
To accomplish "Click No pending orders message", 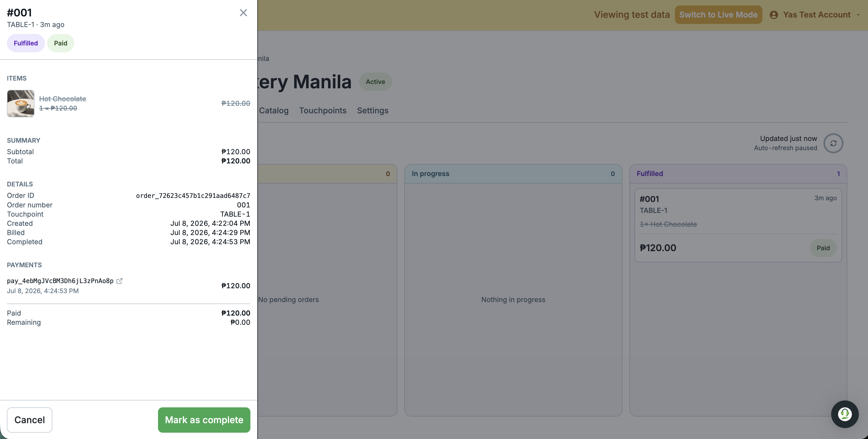I will (288, 300).
